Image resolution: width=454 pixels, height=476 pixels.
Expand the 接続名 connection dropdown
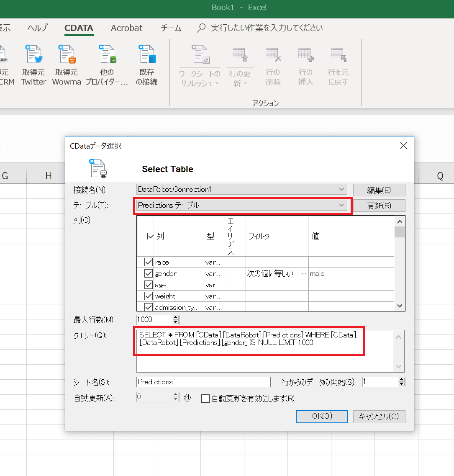(x=342, y=190)
